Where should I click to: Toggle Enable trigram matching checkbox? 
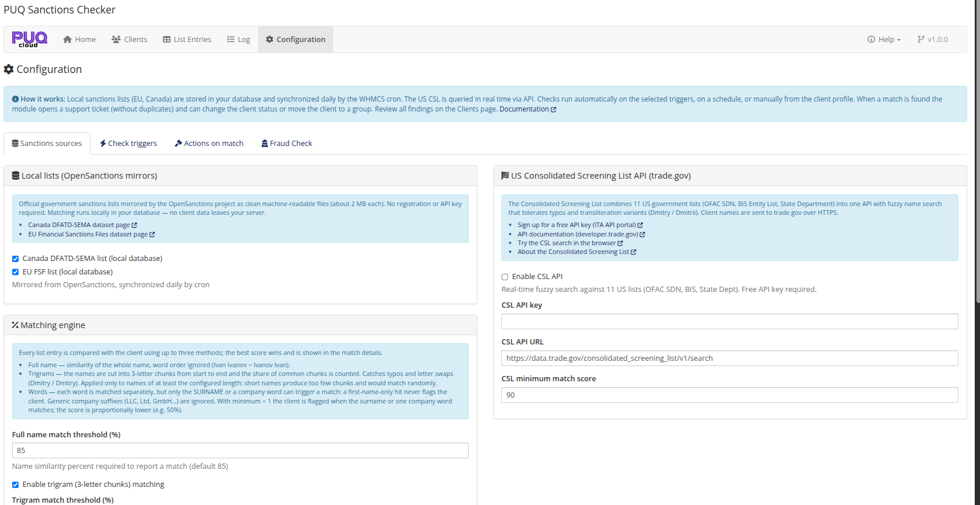(x=15, y=485)
